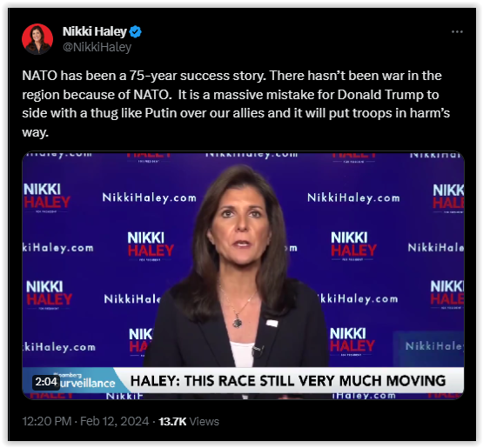The image size is (483, 448).
Task: Click the 2:04 video duration badge
Action: tap(46, 382)
